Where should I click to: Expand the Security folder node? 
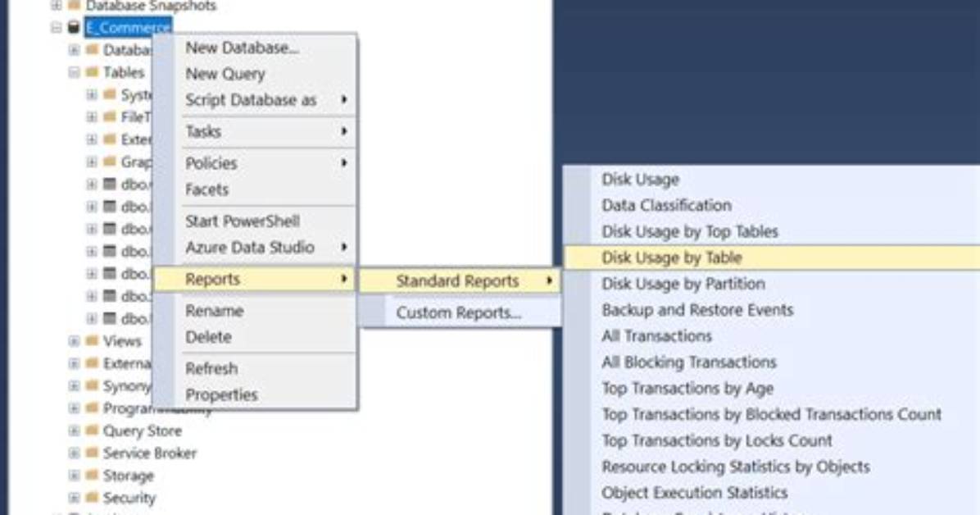[74, 498]
